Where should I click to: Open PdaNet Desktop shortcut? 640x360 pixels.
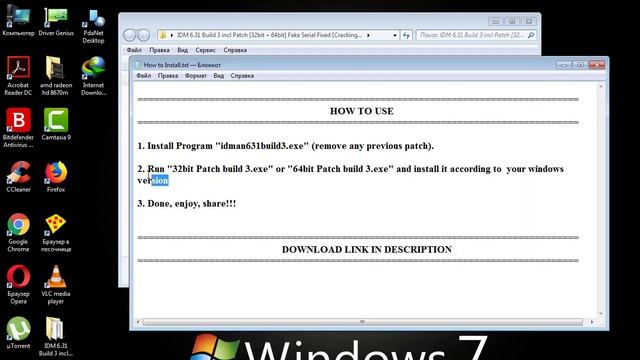pos(93,25)
